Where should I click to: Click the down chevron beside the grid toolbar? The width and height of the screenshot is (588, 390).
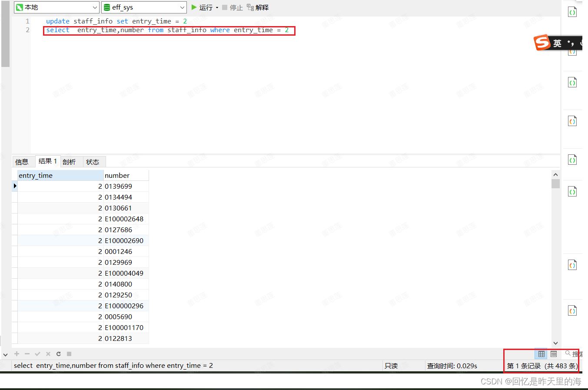(x=5, y=355)
